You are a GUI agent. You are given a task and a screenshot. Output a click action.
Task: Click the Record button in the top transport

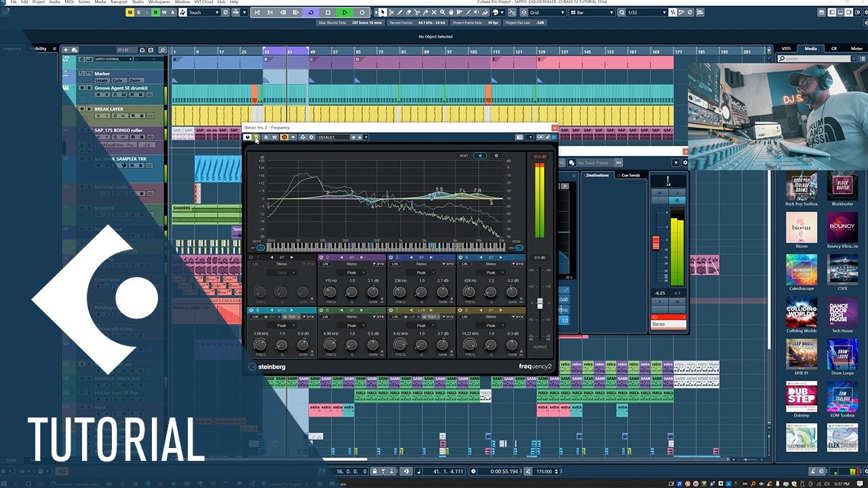(x=362, y=12)
